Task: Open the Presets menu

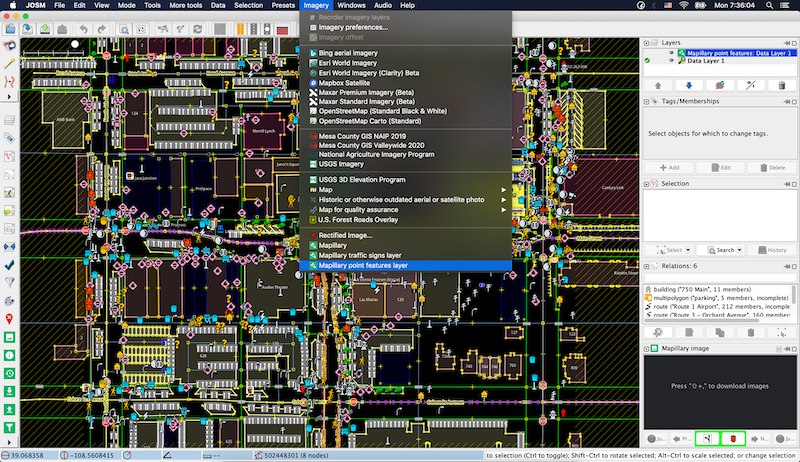Action: [x=283, y=5]
